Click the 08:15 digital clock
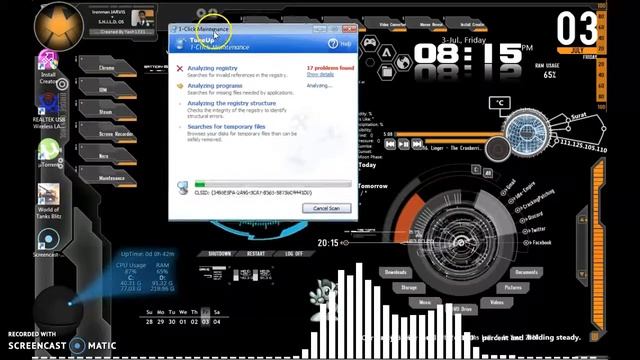Image resolution: width=640 pixels, height=360 pixels. coord(468,54)
